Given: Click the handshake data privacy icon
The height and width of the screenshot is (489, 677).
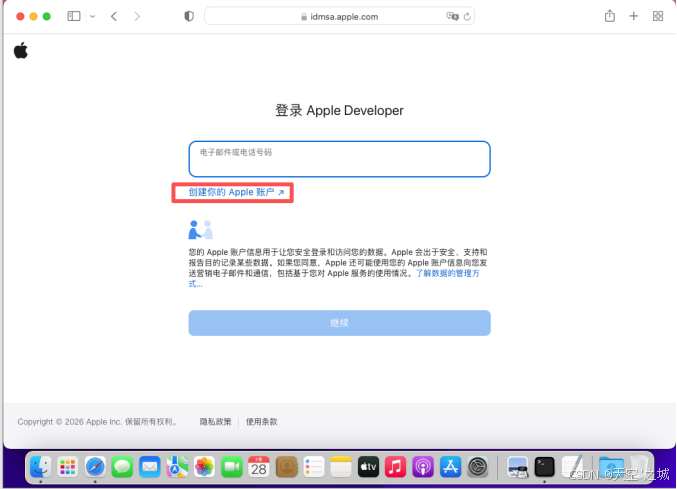Looking at the screenshot, I should point(200,230).
